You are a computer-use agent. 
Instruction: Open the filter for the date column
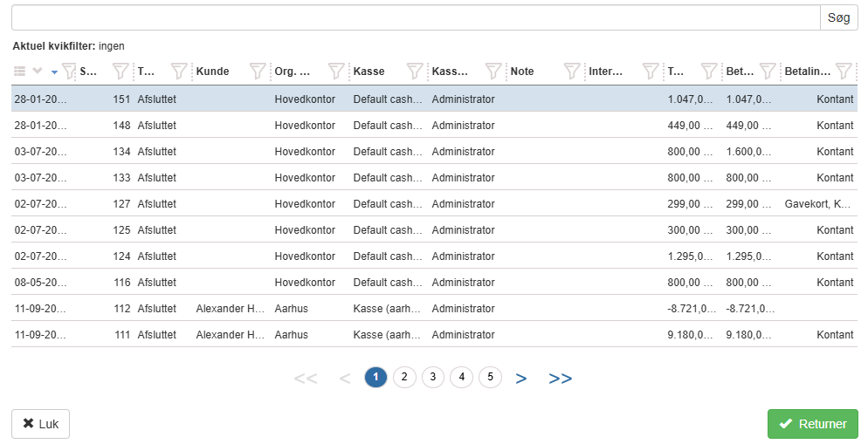pos(69,71)
